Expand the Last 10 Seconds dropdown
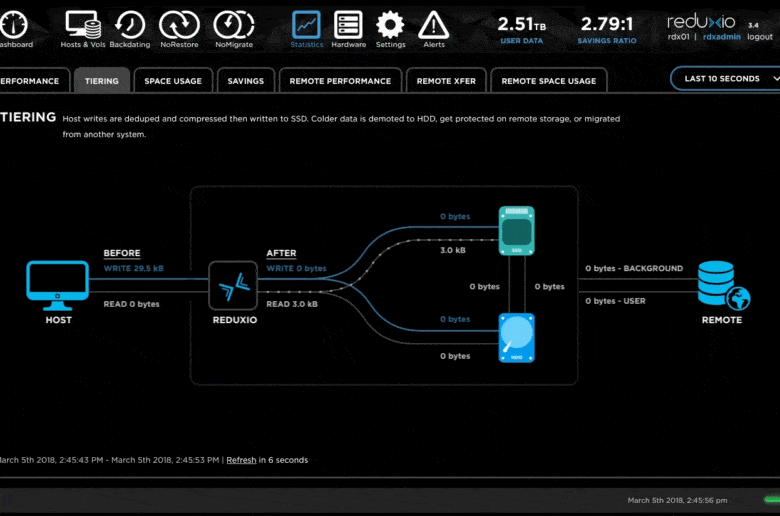Viewport: 780px width, 516px height. click(726, 79)
